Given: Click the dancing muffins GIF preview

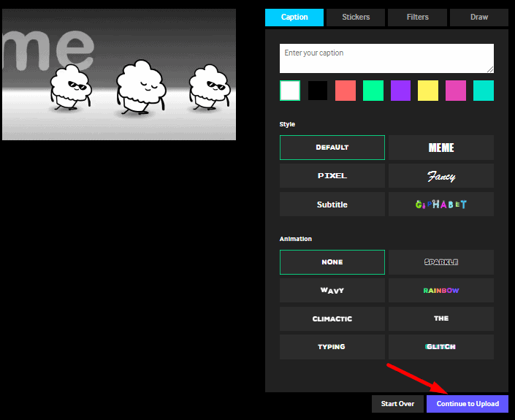Looking at the screenshot, I should (x=119, y=75).
